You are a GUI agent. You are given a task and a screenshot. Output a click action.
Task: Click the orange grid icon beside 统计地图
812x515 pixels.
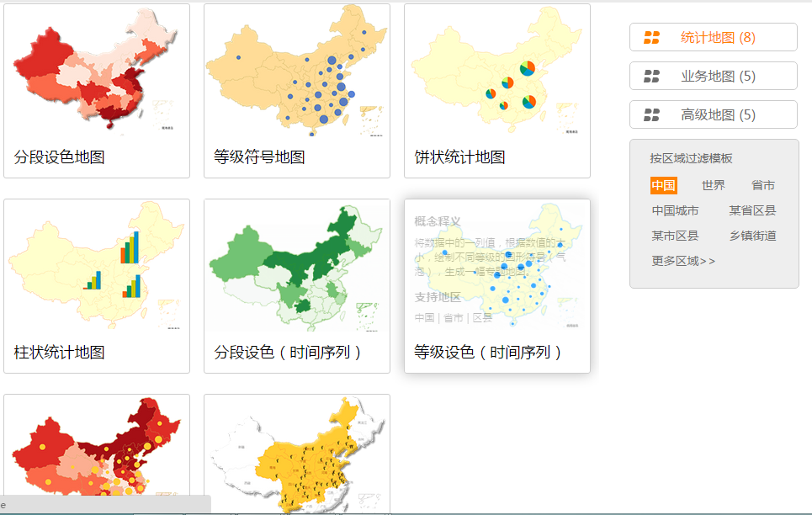[x=653, y=36]
